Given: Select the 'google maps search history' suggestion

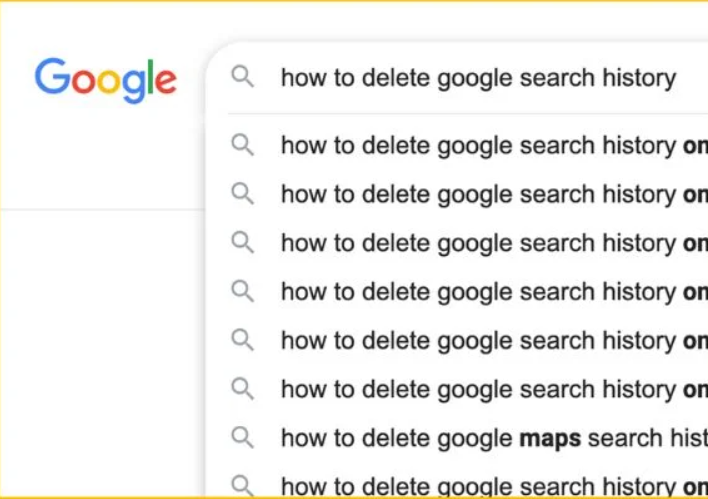Looking at the screenshot, I should pos(494,438).
